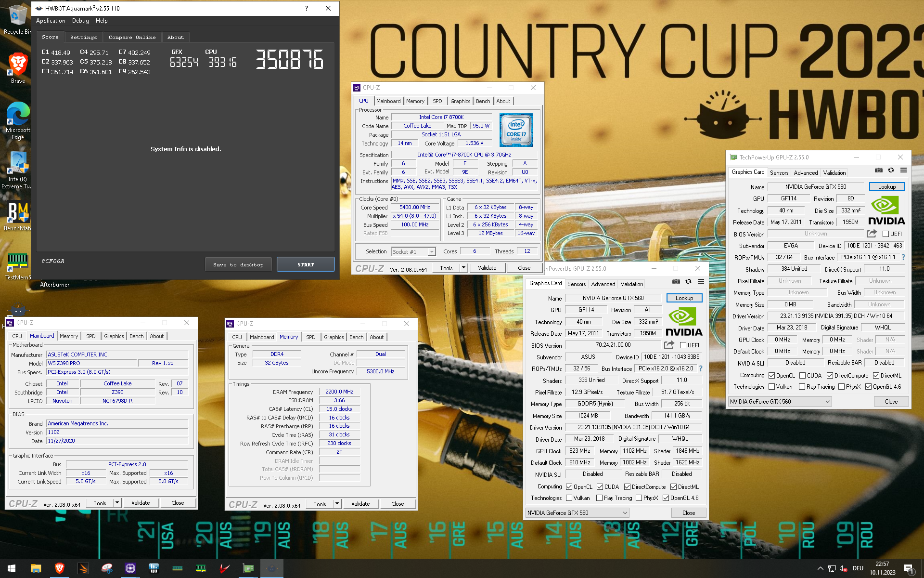Open the hamburger menu in the lower GPU-Z
Screen dimensions: 924x578
coord(701,281)
